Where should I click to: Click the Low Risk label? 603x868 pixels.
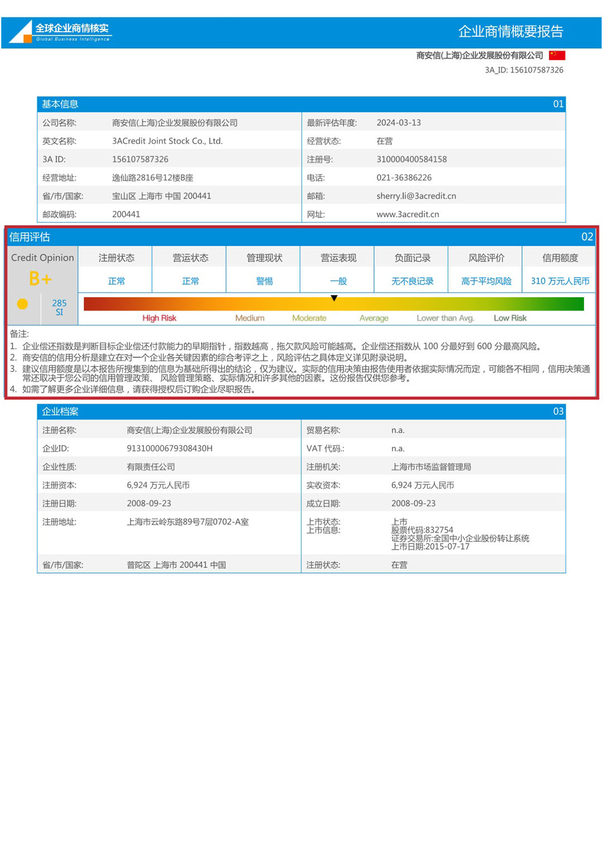pyautogui.click(x=510, y=318)
